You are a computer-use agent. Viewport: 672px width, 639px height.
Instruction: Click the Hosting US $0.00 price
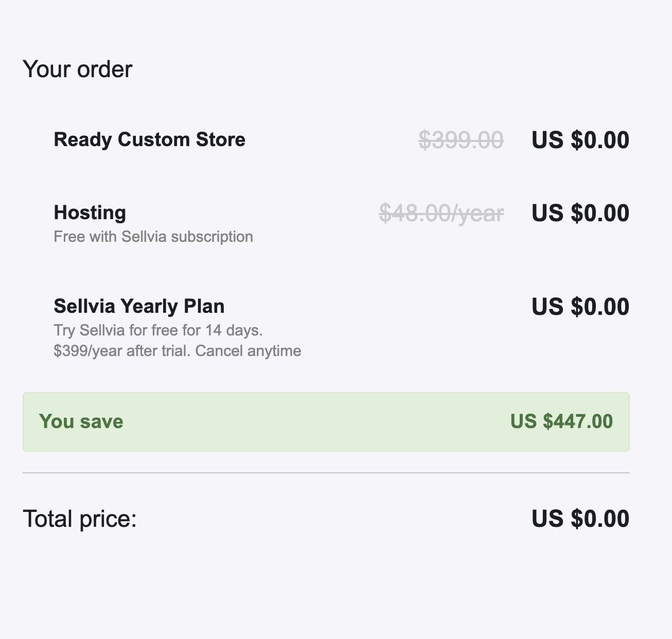[580, 213]
